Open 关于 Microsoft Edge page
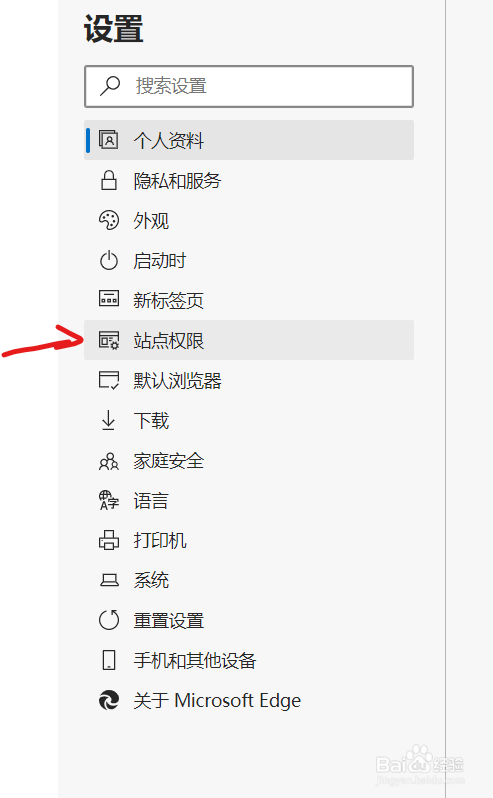Screen dimensions: 493x798 click(249, 700)
